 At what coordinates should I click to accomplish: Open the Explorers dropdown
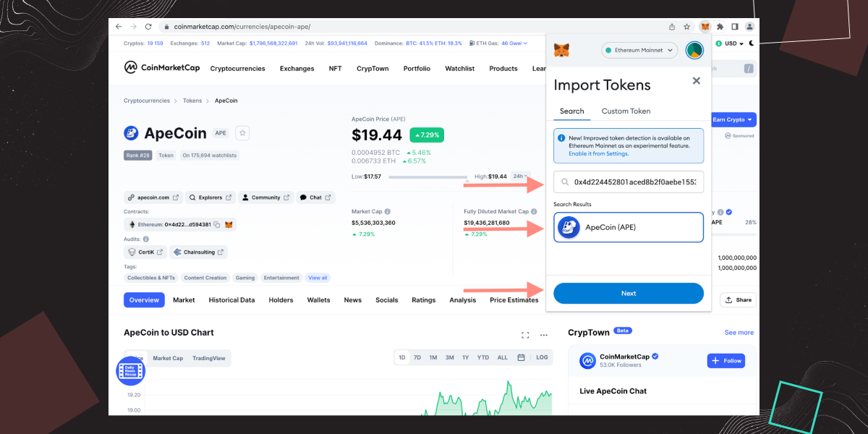(210, 197)
